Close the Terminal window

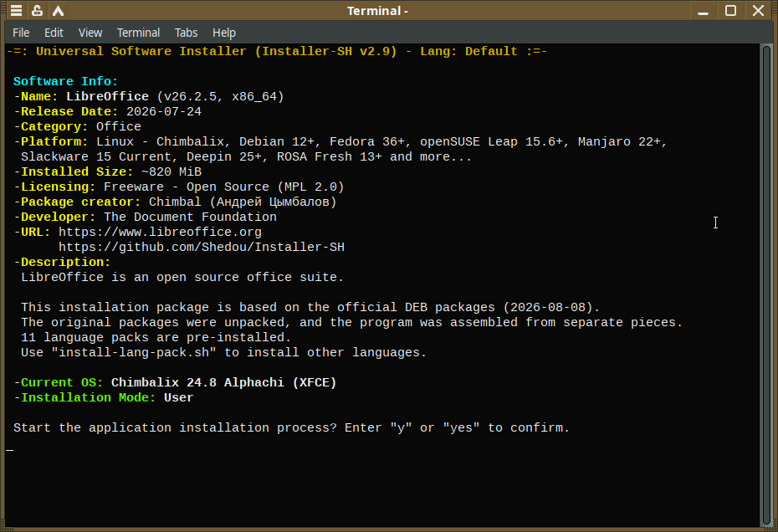point(758,10)
